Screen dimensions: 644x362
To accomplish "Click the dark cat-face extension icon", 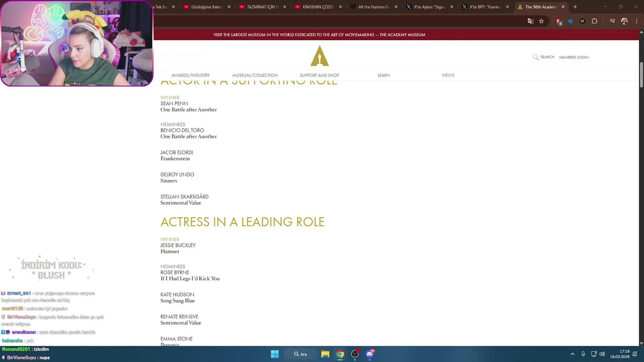I will coord(582,21).
